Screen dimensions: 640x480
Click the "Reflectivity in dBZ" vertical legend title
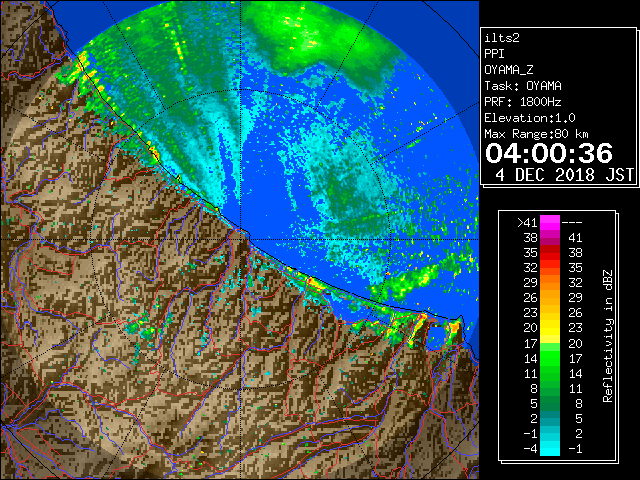[608, 336]
